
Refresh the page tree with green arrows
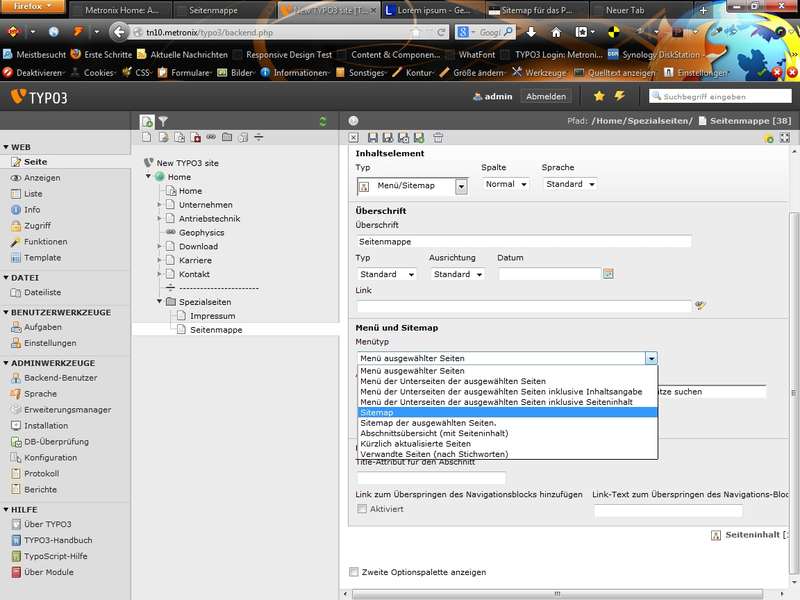point(322,121)
